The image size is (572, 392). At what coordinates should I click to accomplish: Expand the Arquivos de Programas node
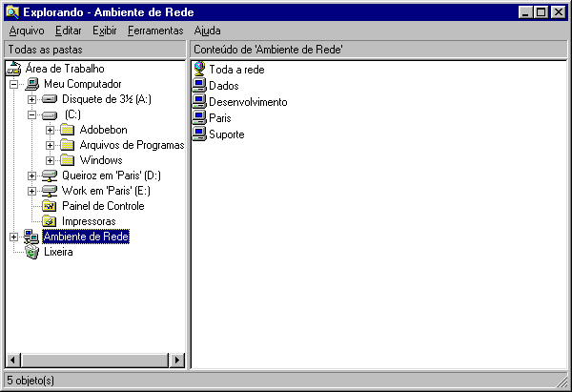click(x=50, y=145)
